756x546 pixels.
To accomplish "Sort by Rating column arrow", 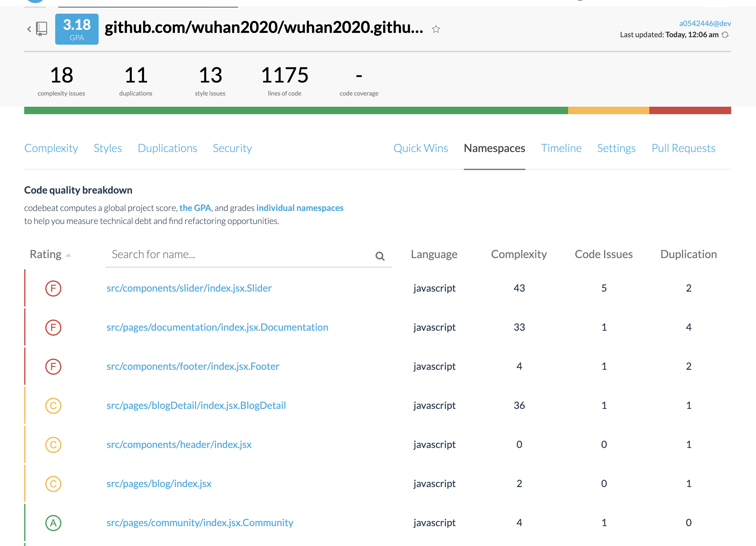I will [x=68, y=256].
